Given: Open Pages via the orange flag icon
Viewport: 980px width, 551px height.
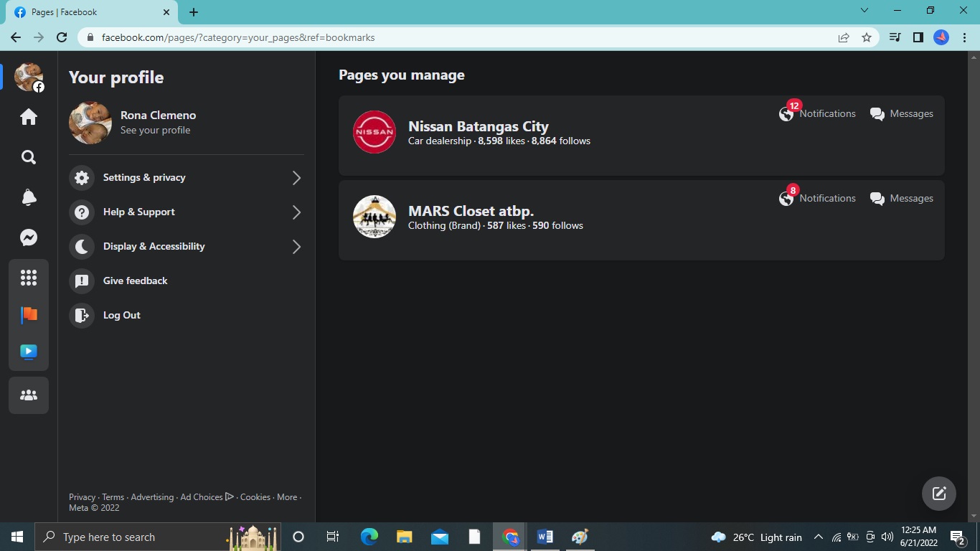Looking at the screenshot, I should coord(29,314).
